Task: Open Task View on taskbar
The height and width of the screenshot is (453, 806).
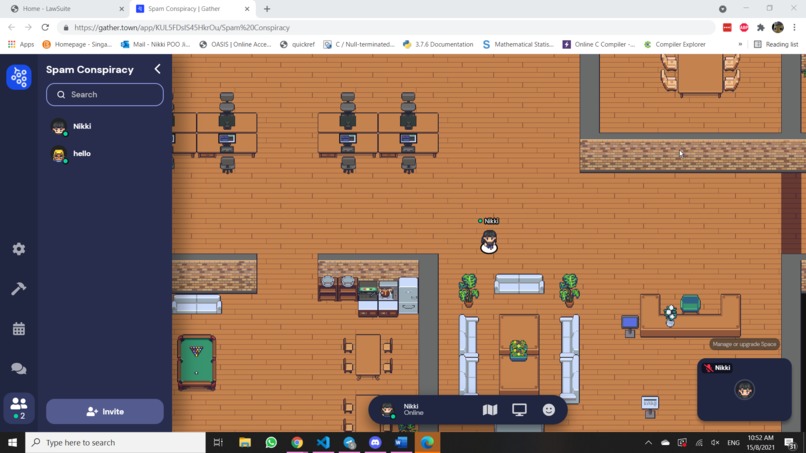Action: point(218,442)
